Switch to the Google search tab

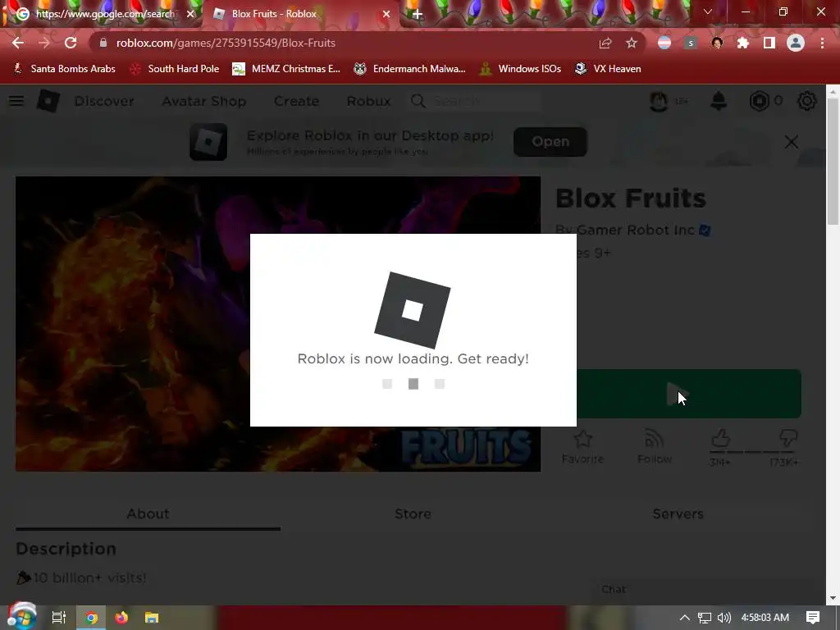pyautogui.click(x=102, y=14)
